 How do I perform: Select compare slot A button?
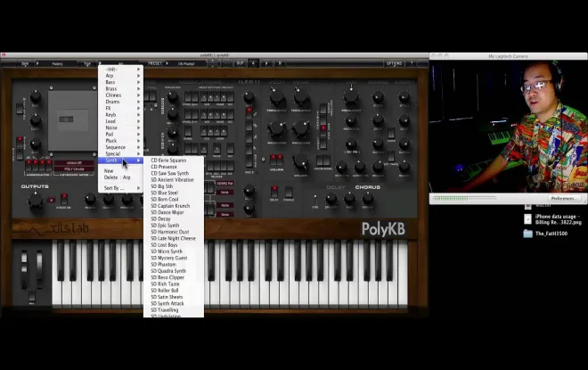tap(253, 63)
